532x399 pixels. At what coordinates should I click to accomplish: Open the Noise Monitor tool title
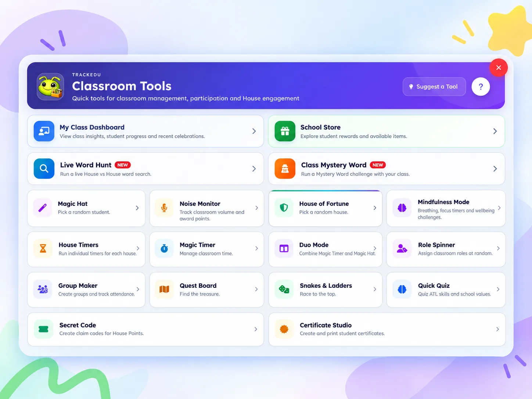tap(200, 204)
